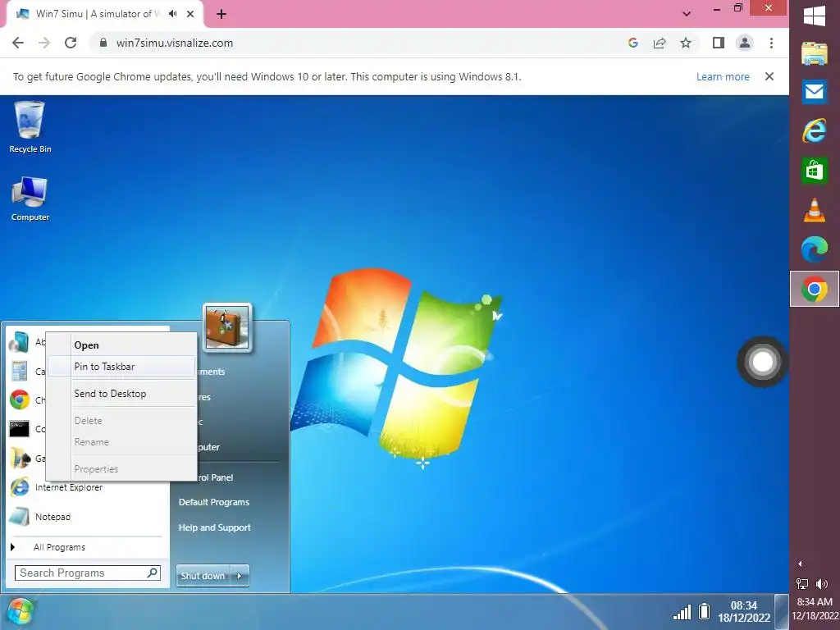Click the site lock icon in address bar
840x630 pixels.
pos(104,43)
